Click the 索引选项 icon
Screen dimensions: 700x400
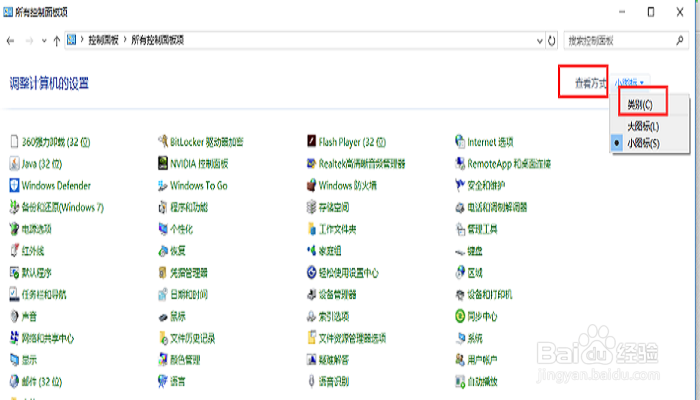[x=312, y=317]
